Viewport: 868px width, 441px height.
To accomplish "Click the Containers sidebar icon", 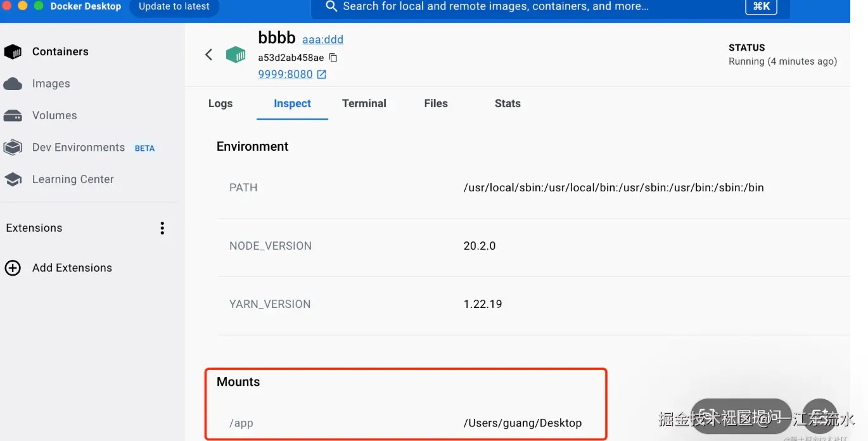I will pyautogui.click(x=13, y=52).
